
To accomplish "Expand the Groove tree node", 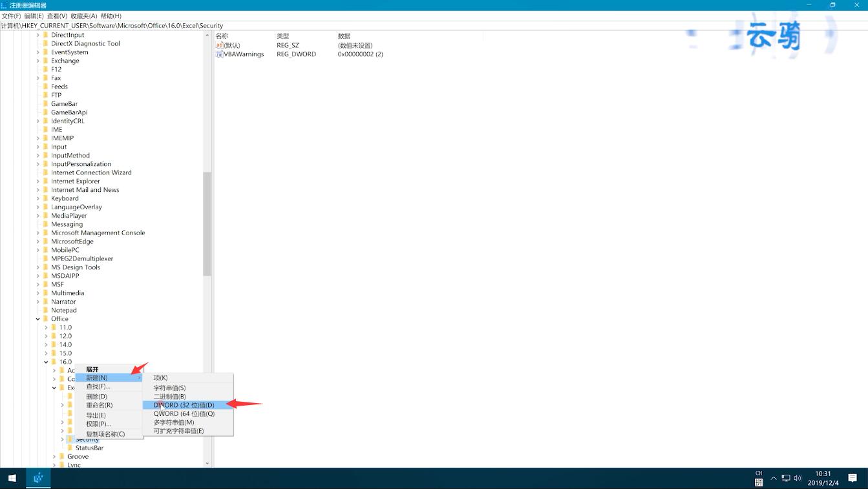I will click(54, 456).
